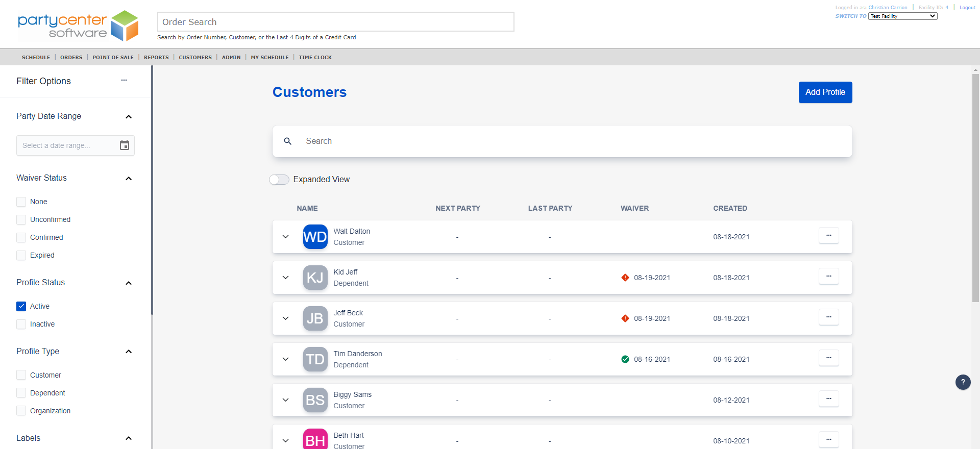Viewport: 980px width, 449px height.
Task: Expand Biggy Sams' row chevron
Action: click(x=286, y=400)
